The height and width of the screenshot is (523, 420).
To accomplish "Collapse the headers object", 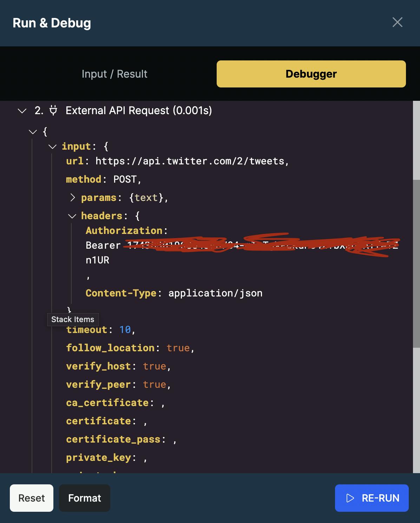I will coord(72,216).
